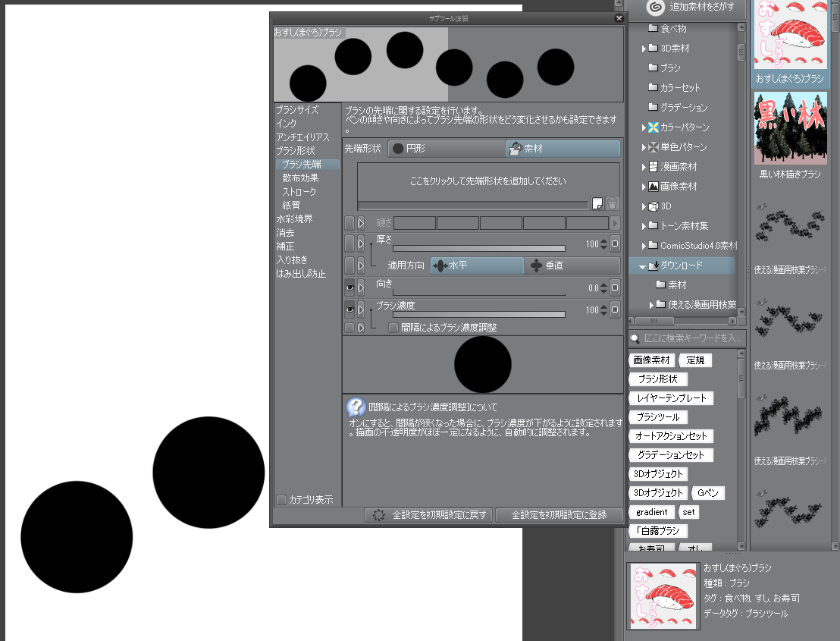Open the 入り抜き category

point(292,260)
